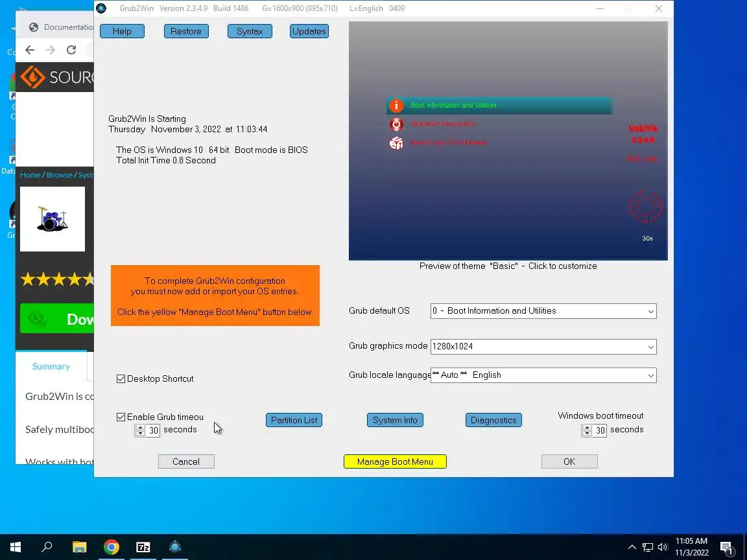
Task: Decrease Grub timeout seconds with down arrow
Action: click(140, 434)
